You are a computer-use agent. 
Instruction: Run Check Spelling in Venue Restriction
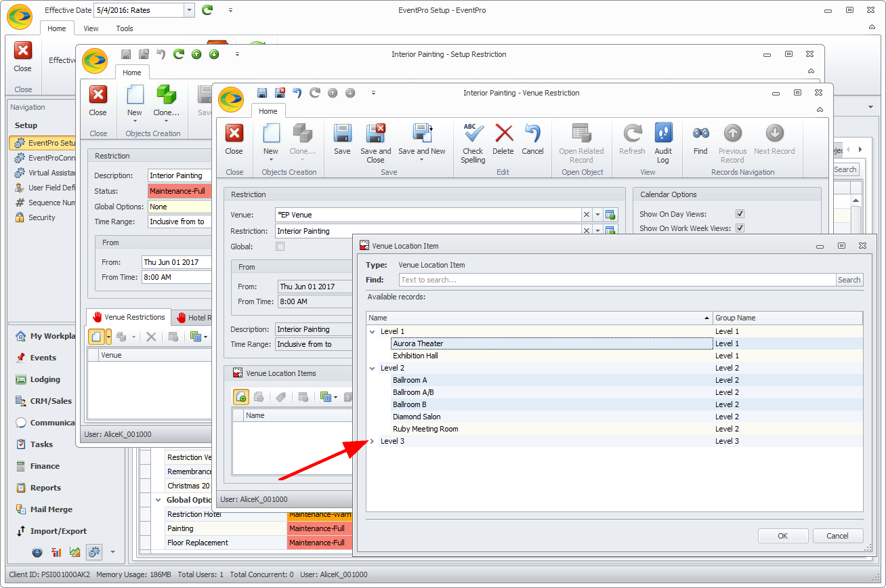coord(473,144)
